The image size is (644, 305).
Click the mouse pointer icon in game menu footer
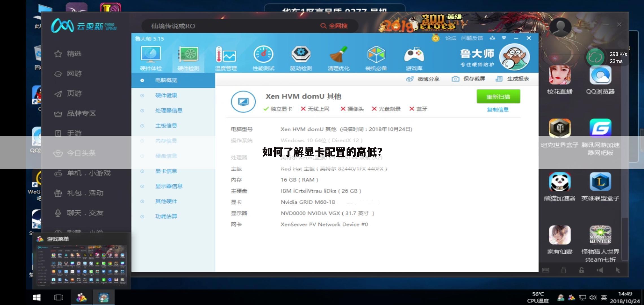pyautogui.click(x=618, y=270)
